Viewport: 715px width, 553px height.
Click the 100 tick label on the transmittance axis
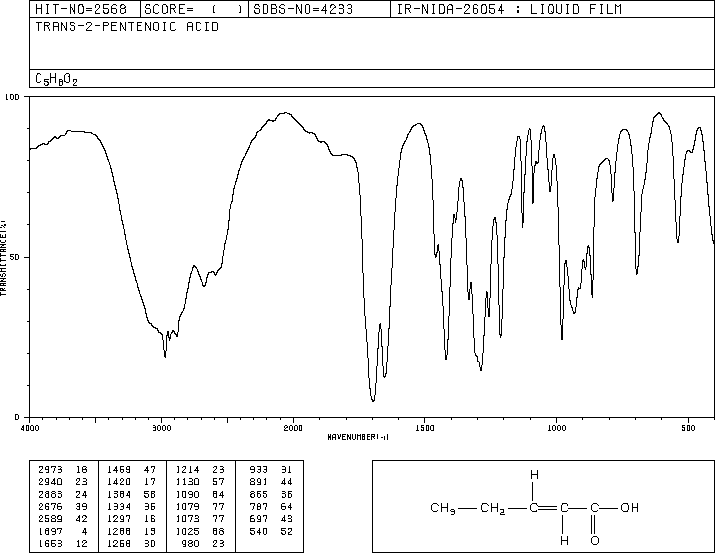tap(13, 97)
